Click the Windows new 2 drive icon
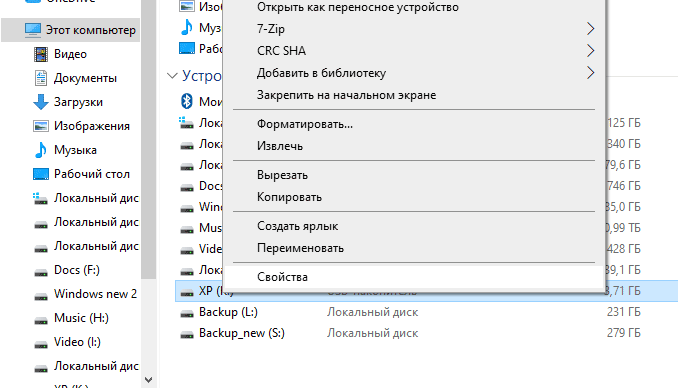The height and width of the screenshot is (392, 678). (41, 296)
